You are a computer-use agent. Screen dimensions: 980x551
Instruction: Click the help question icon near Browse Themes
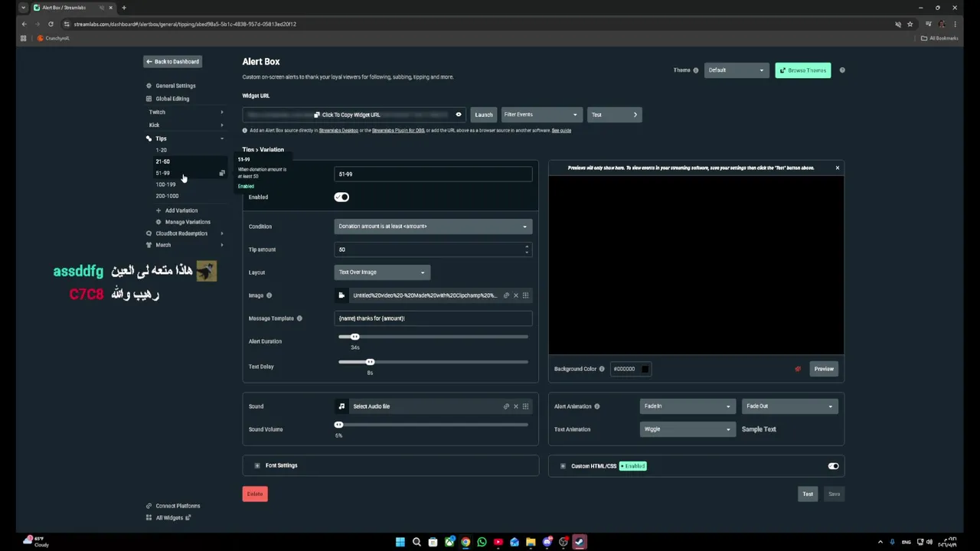pyautogui.click(x=842, y=70)
